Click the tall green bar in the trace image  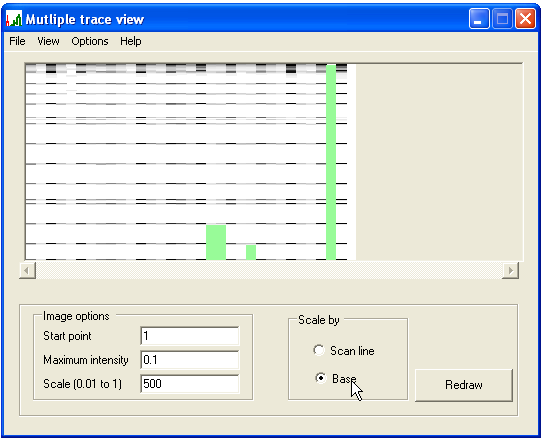331,162
